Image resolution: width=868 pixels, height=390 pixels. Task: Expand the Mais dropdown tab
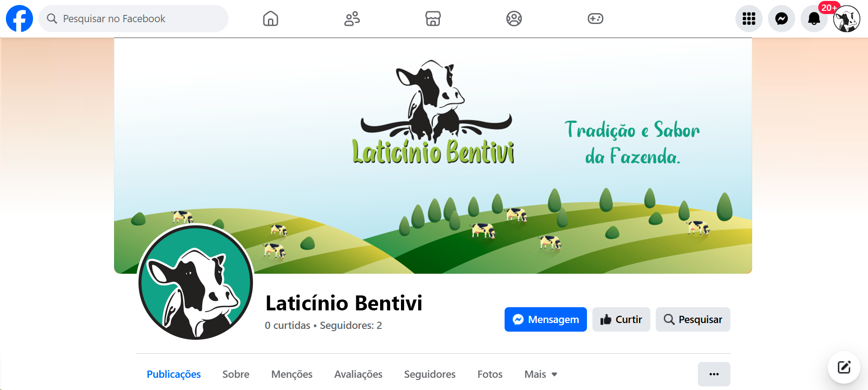[541, 374]
